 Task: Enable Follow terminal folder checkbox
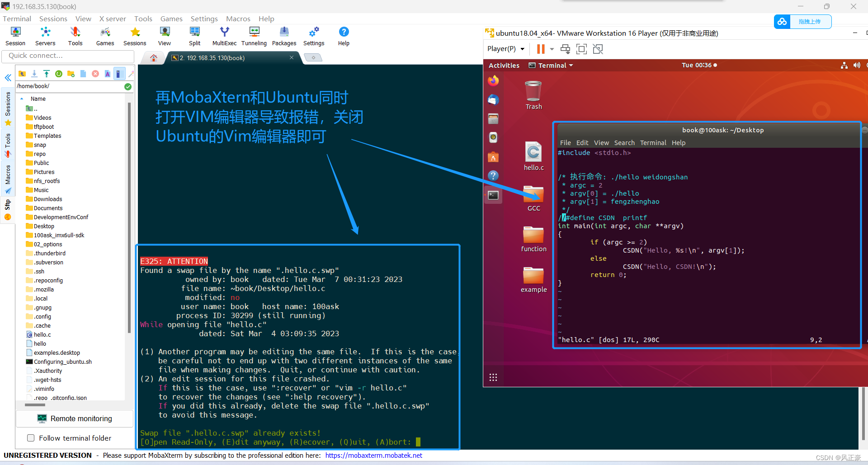click(31, 438)
